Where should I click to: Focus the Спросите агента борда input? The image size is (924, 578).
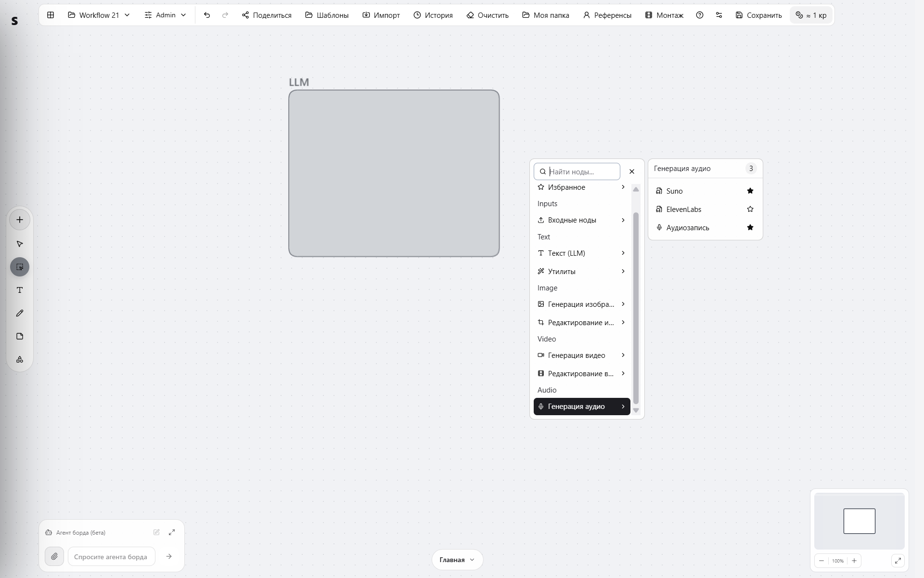112,556
